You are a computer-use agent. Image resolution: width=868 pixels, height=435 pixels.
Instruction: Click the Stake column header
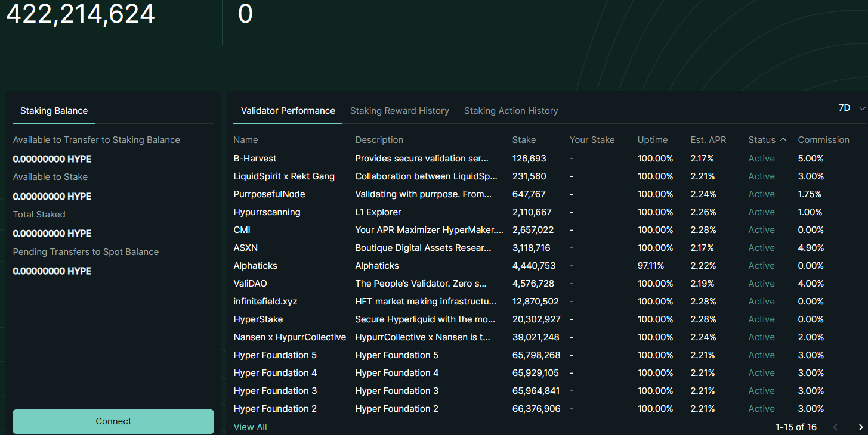pos(524,140)
